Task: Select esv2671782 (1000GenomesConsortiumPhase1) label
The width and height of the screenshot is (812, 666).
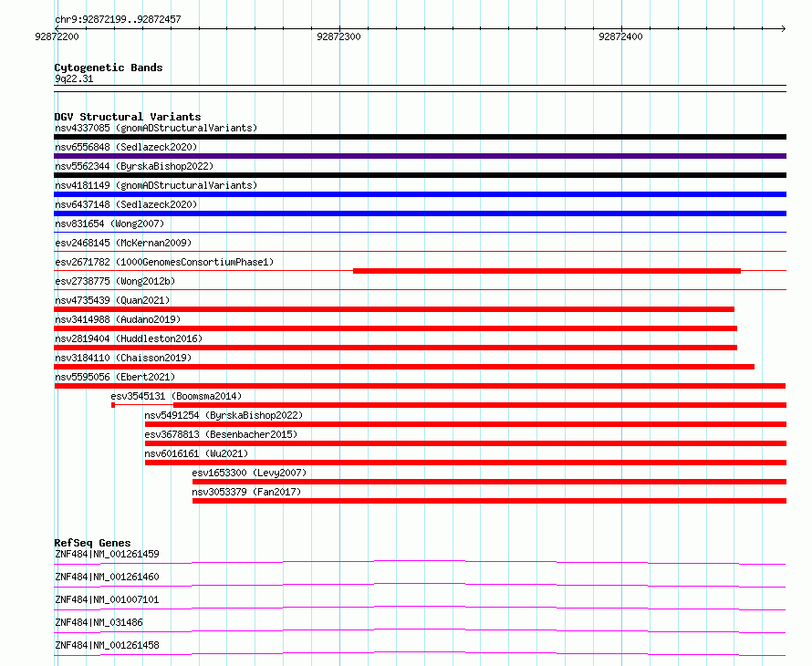Action: (x=164, y=262)
